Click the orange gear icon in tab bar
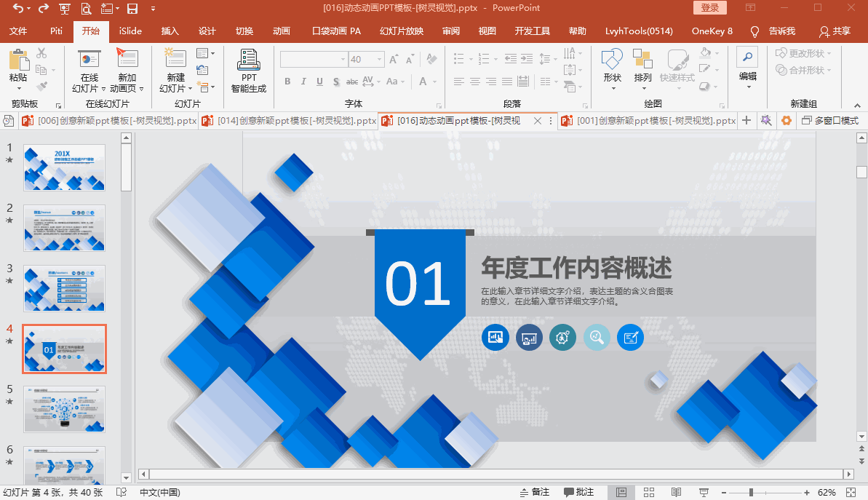Viewport: 868px width, 500px height. tap(786, 120)
